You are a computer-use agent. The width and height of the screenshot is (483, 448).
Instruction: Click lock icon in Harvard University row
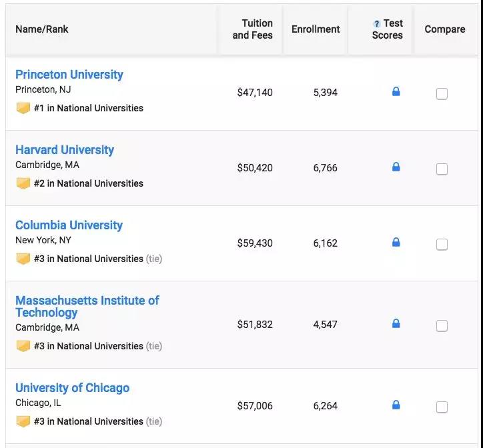[x=396, y=167]
